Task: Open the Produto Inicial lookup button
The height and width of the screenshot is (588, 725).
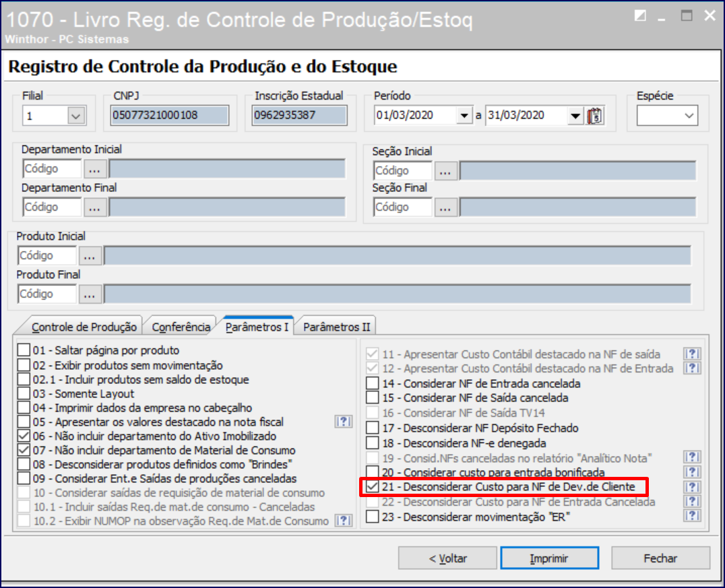Action: coord(90,256)
